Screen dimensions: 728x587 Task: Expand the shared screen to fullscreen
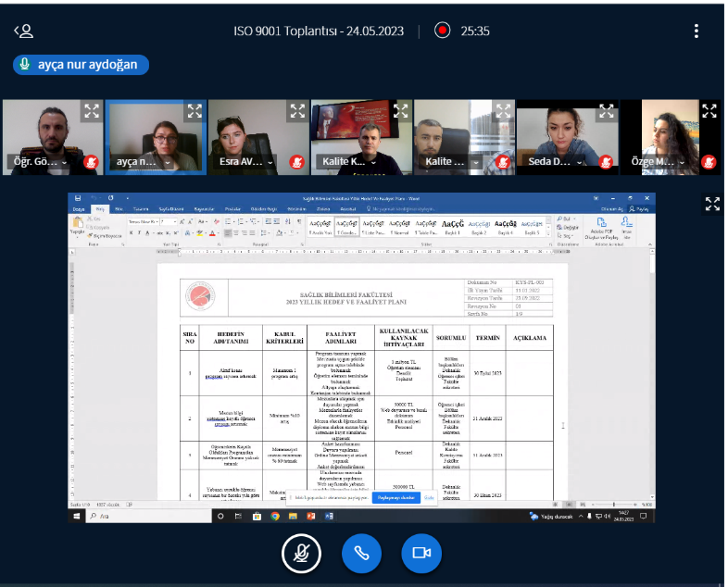tap(712, 204)
